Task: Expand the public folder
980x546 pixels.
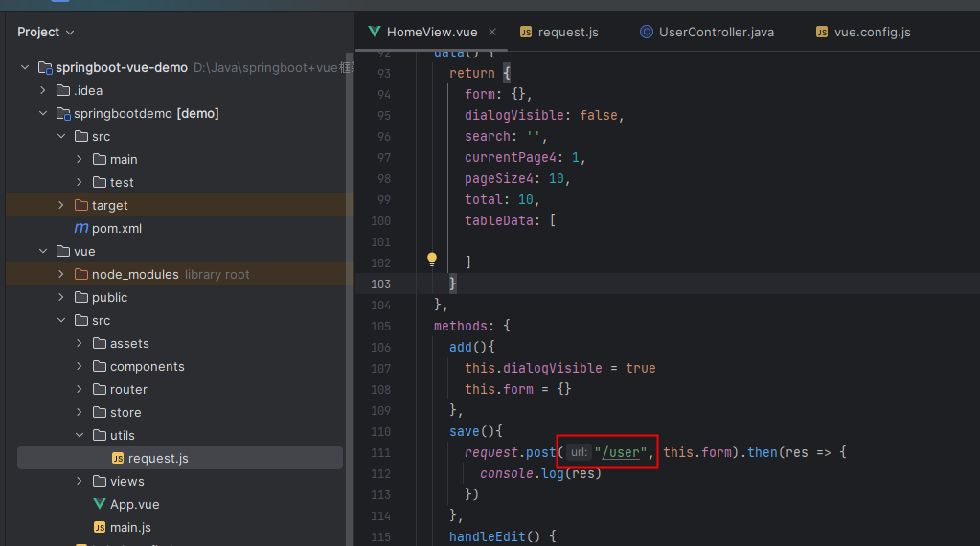Action: point(61,297)
